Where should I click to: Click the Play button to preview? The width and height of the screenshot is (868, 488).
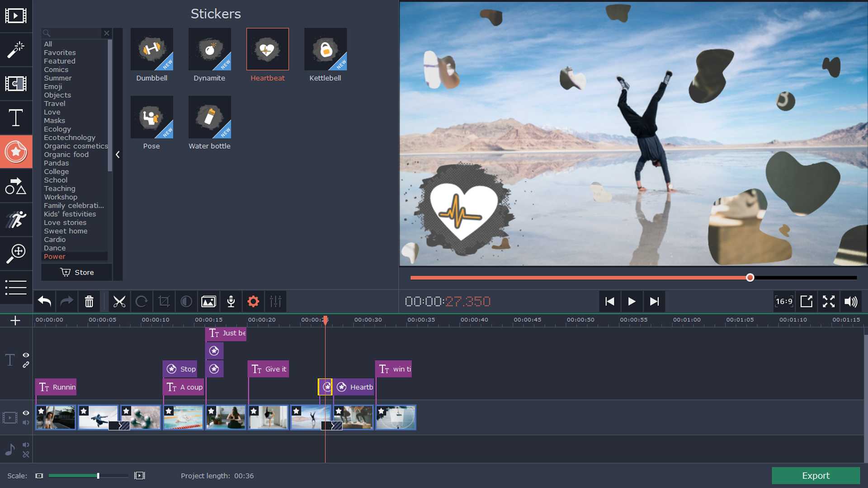632,301
